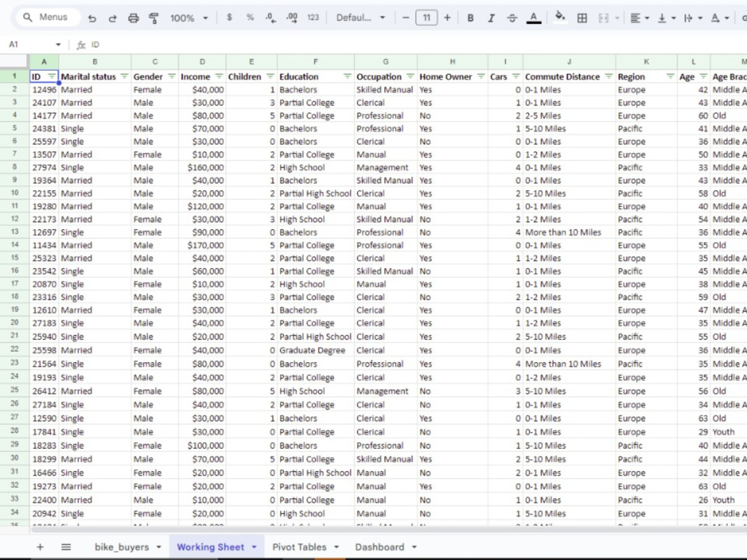Open horizontal align options
Image resolution: width=747 pixels, height=560 pixels.
point(639,18)
